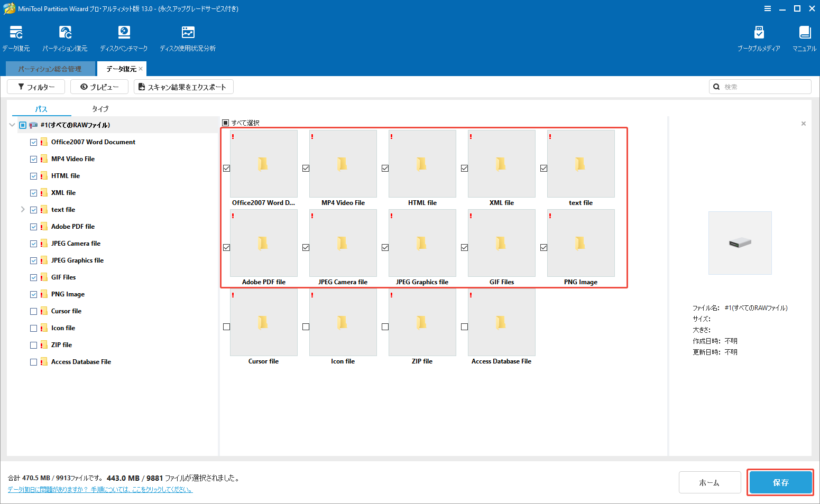Screen dimensions: 820x504
Task: Expand the text file tree node
Action: (x=23, y=209)
